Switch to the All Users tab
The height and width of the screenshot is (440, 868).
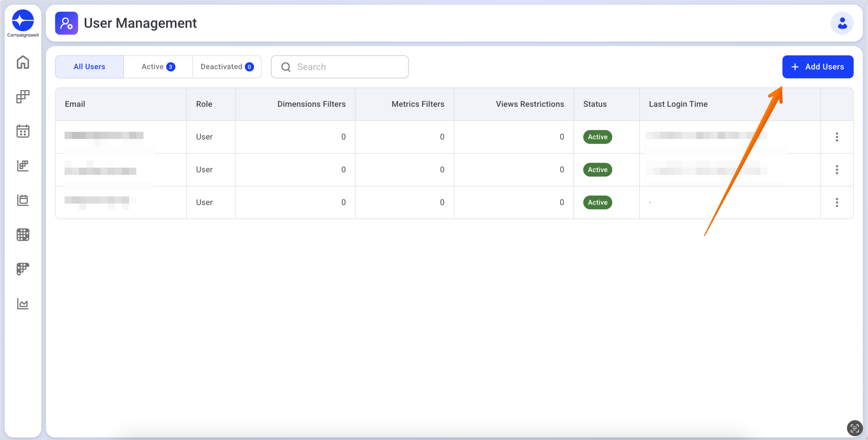coord(89,67)
